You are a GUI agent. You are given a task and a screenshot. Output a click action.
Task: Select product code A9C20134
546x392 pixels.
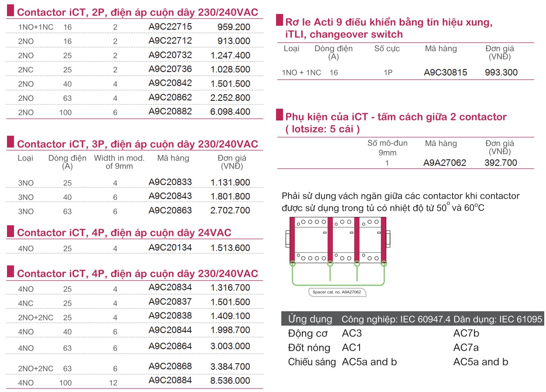coord(170,248)
